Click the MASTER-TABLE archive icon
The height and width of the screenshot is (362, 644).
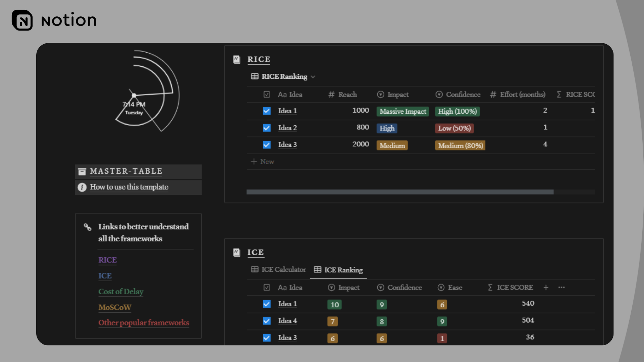pos(82,172)
